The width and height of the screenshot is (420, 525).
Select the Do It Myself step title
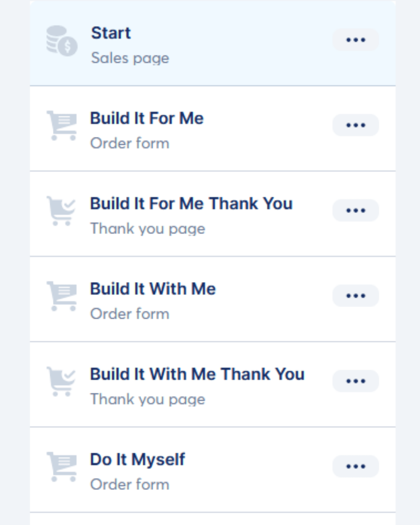click(138, 459)
